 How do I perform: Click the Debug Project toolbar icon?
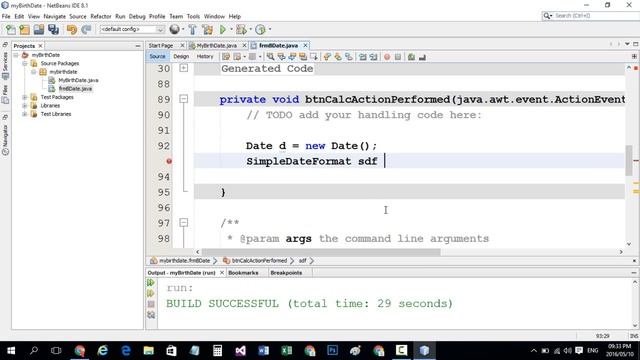point(241,29)
